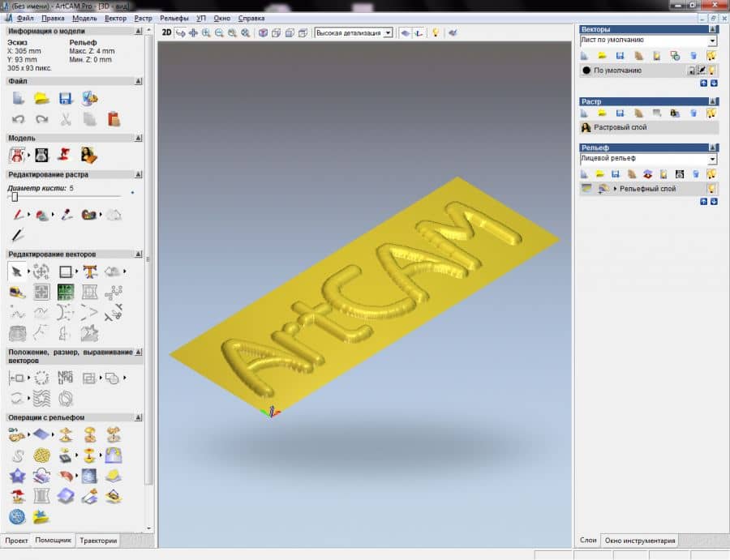Open the Рельефы menu
The width and height of the screenshot is (730, 560).
point(174,18)
